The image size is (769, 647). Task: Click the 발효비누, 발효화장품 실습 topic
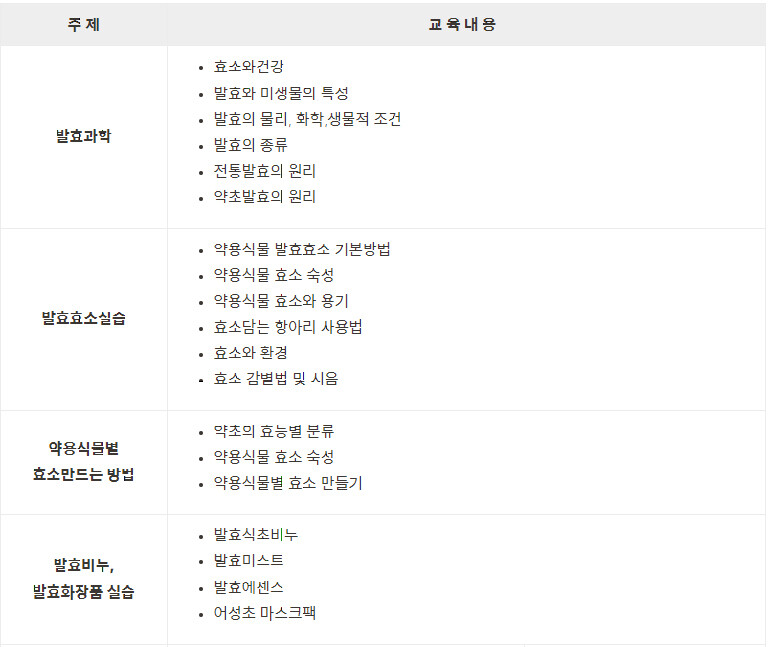pyautogui.click(x=83, y=578)
